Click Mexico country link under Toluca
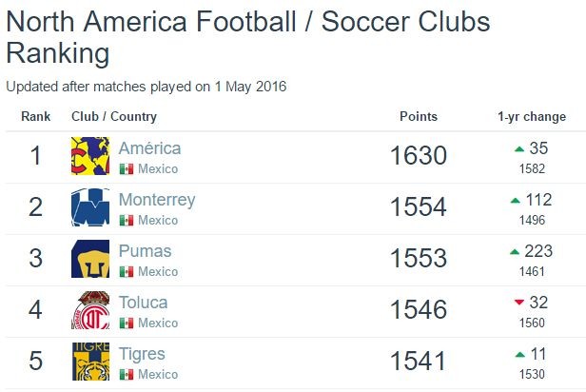This screenshot has width=586, height=392. (x=158, y=323)
